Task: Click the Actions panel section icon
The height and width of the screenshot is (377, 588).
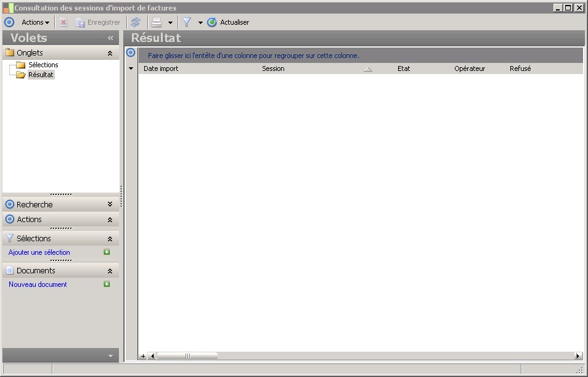Action: pyautogui.click(x=10, y=219)
